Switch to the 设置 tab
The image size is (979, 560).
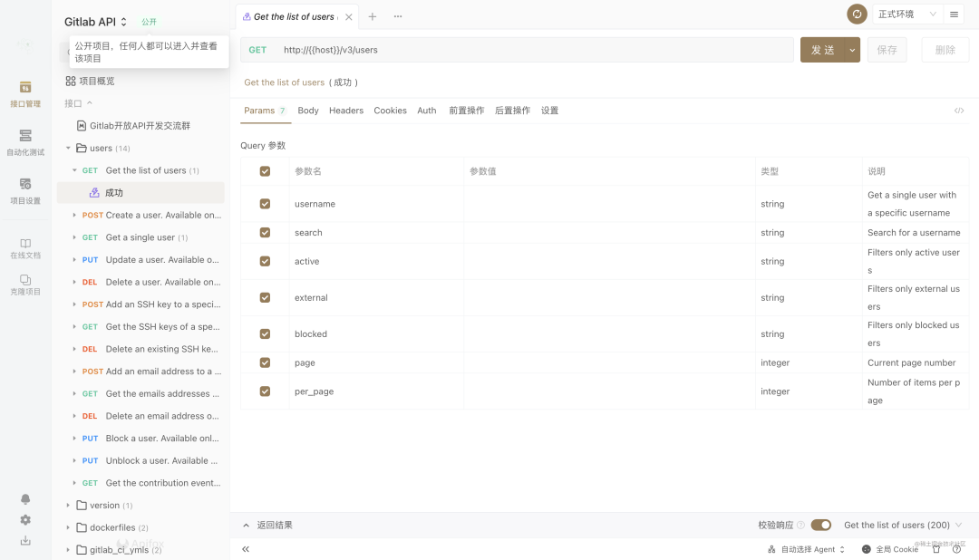pyautogui.click(x=549, y=111)
